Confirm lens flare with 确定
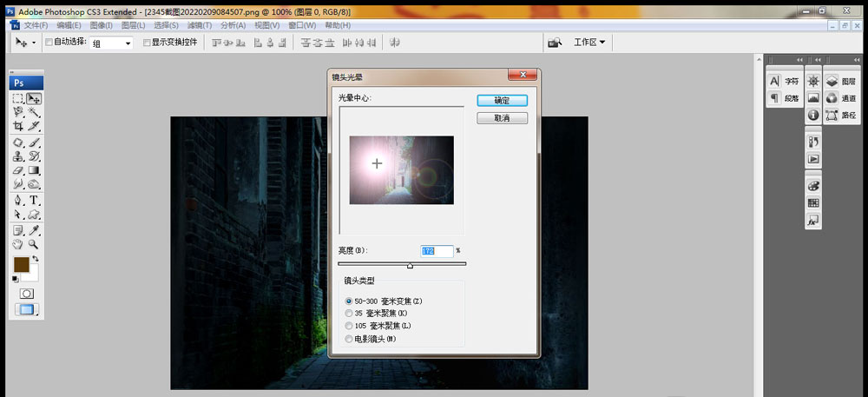The image size is (868, 397). (x=502, y=101)
